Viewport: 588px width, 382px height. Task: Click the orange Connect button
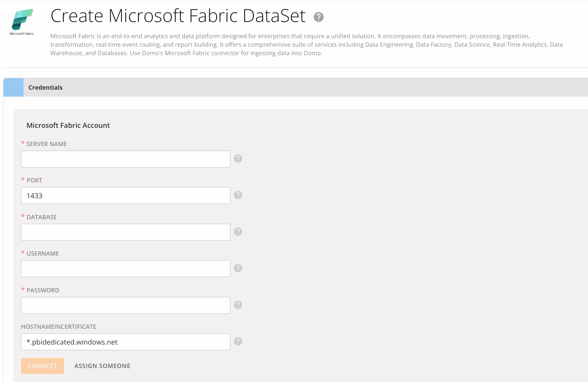(x=42, y=366)
